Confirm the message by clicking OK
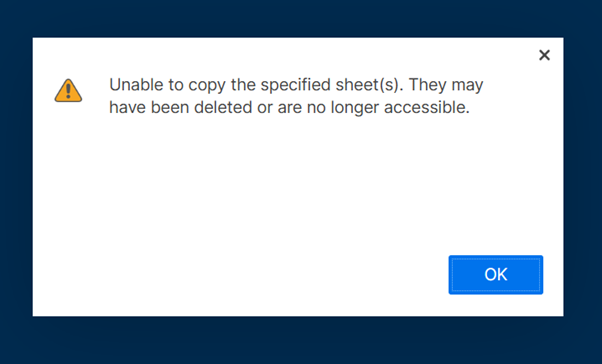602x364 pixels. point(496,275)
